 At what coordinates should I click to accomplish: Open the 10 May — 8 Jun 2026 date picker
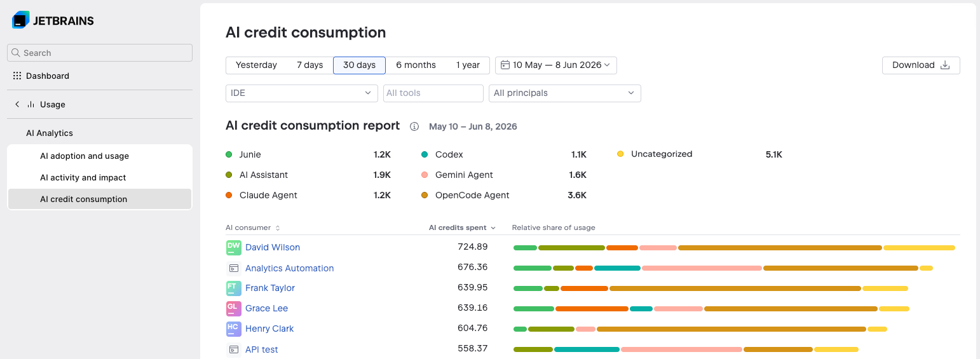point(556,65)
